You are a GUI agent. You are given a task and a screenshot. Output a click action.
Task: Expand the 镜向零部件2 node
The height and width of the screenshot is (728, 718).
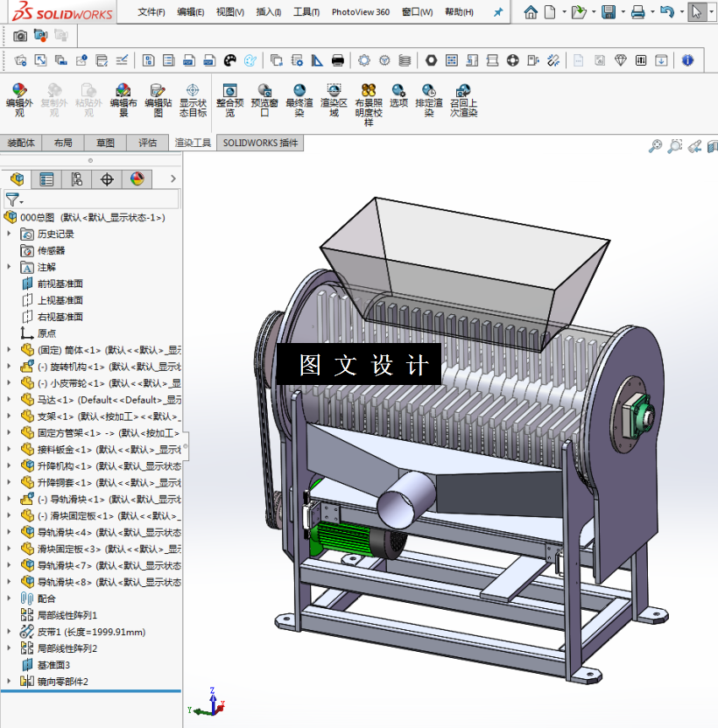click(x=9, y=681)
